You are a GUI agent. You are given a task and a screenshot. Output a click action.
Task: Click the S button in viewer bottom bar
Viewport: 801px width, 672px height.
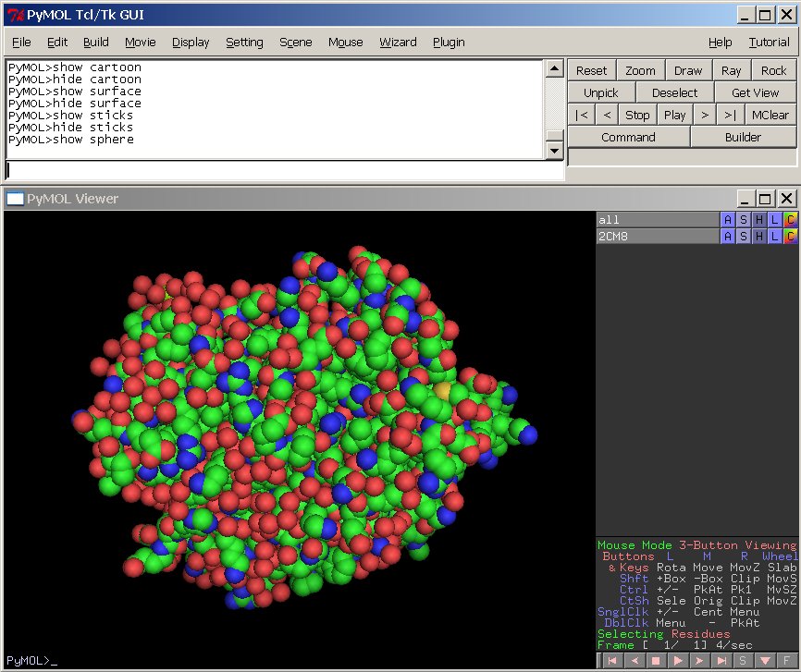tap(743, 661)
